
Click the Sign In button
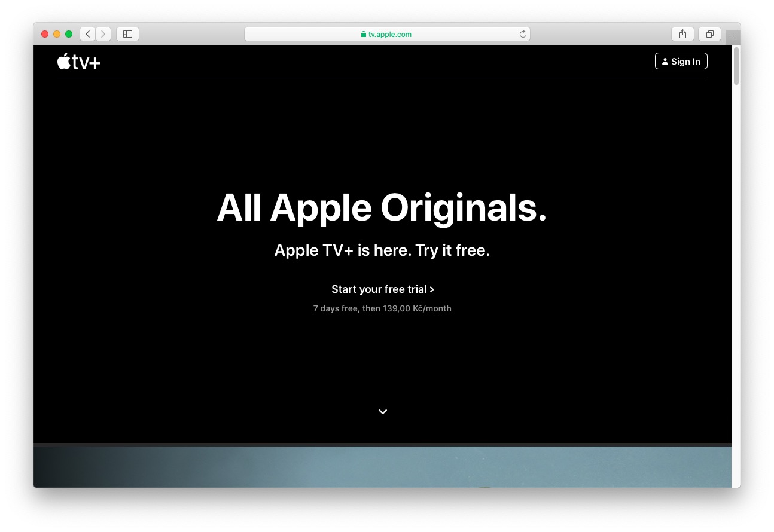click(x=681, y=61)
